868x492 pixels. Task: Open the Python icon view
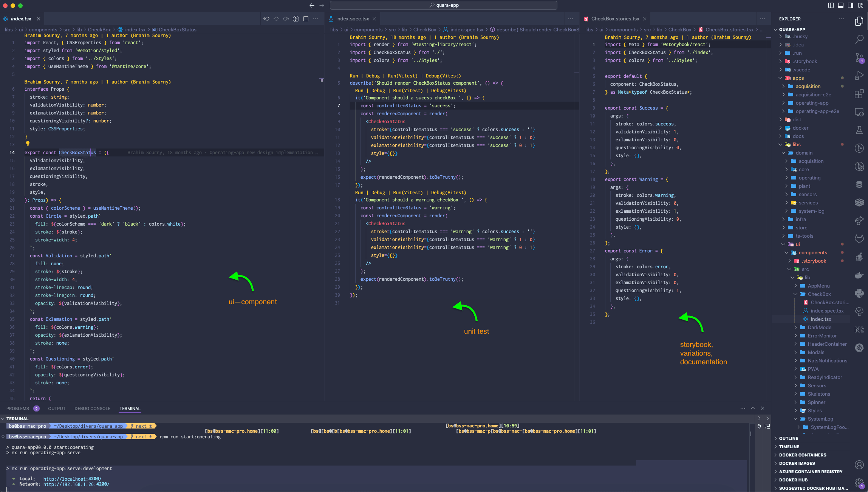(859, 293)
